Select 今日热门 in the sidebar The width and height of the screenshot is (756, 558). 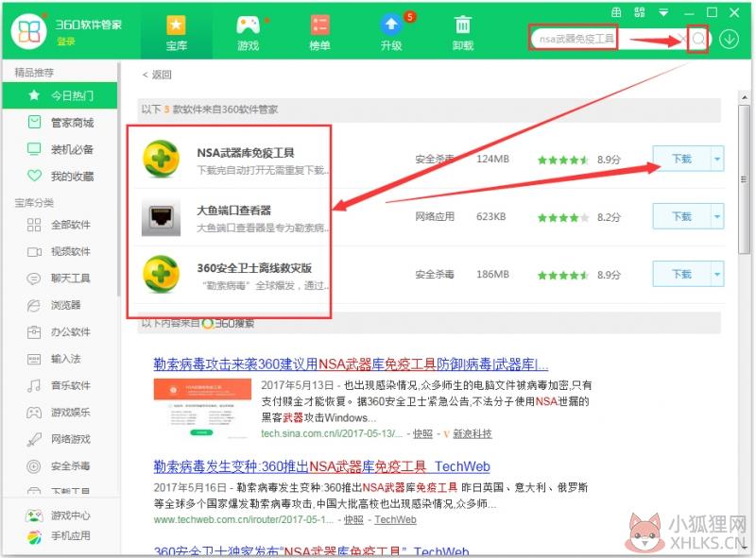[60, 95]
